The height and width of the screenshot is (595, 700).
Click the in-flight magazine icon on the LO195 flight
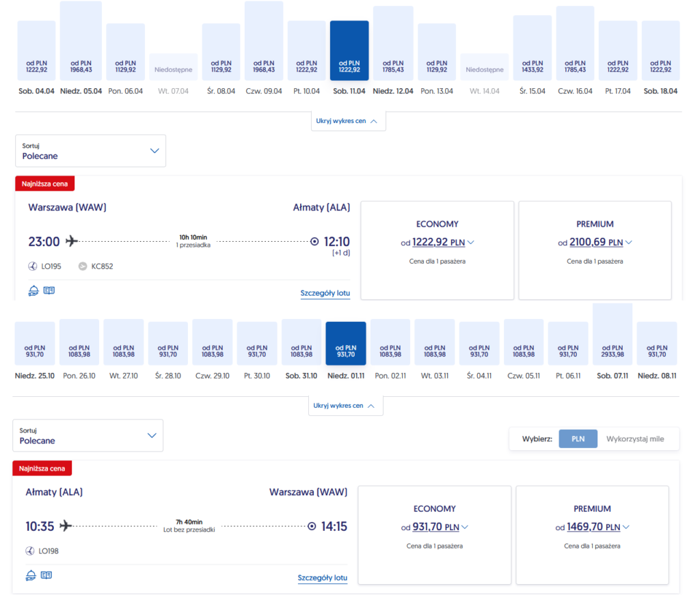click(49, 291)
